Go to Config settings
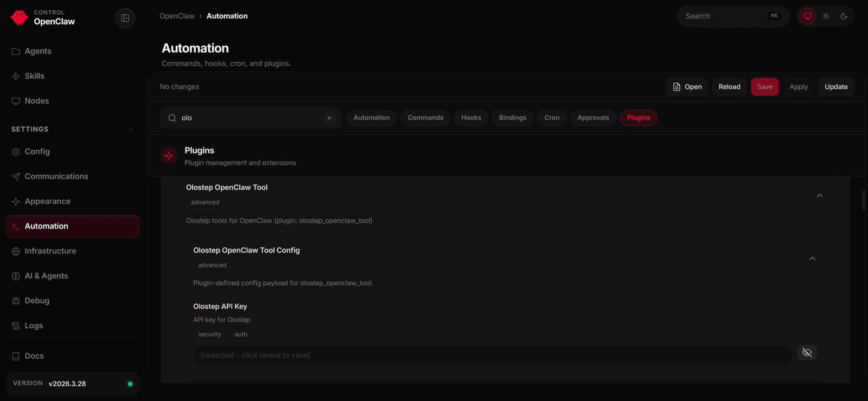868x401 pixels. [73, 151]
